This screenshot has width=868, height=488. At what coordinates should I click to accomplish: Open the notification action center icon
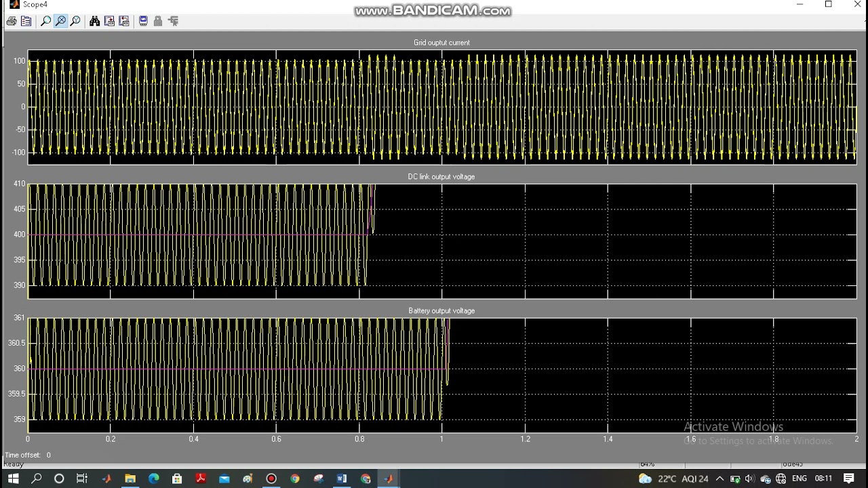pos(849,479)
